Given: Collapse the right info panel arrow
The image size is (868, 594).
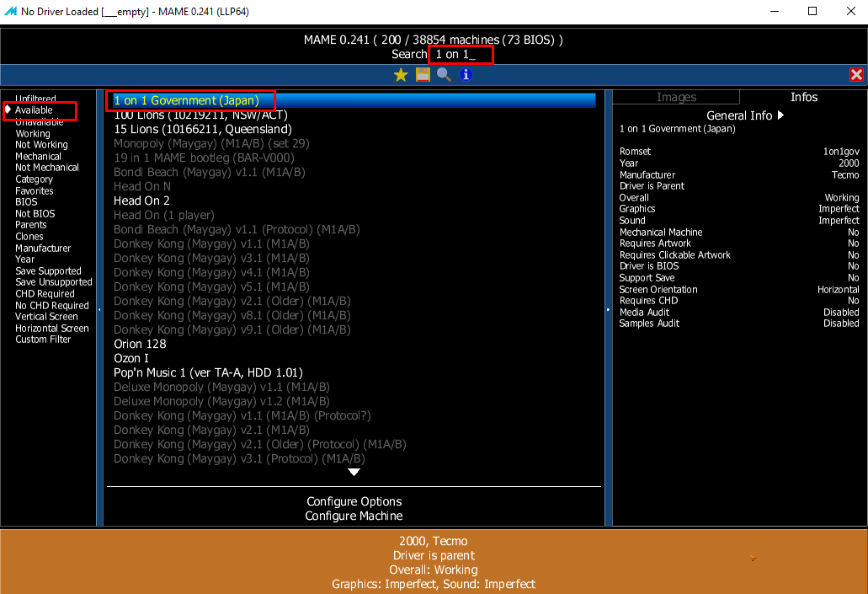Looking at the screenshot, I should [x=608, y=309].
